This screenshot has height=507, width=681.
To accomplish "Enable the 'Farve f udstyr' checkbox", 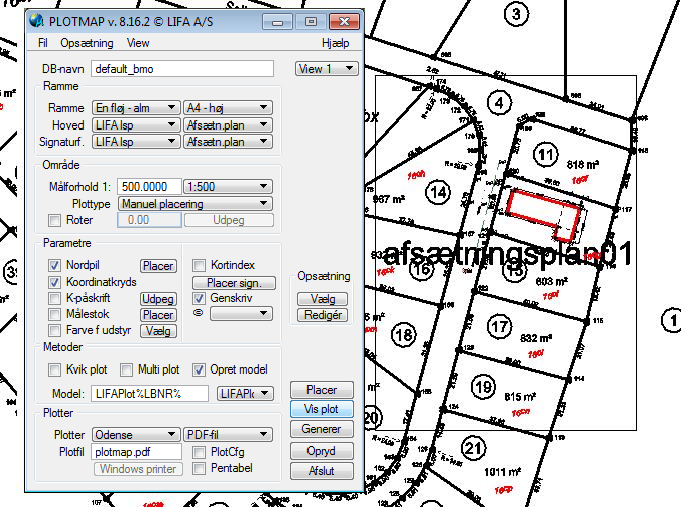I will coord(54,330).
